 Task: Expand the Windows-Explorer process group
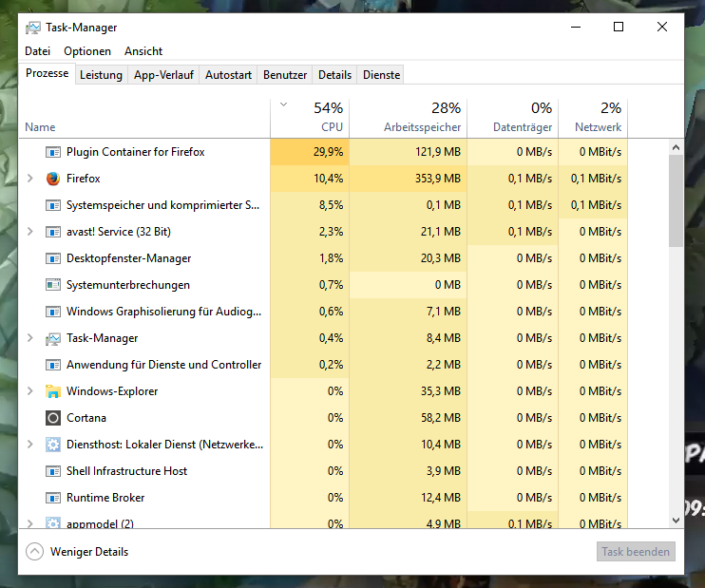coord(30,391)
